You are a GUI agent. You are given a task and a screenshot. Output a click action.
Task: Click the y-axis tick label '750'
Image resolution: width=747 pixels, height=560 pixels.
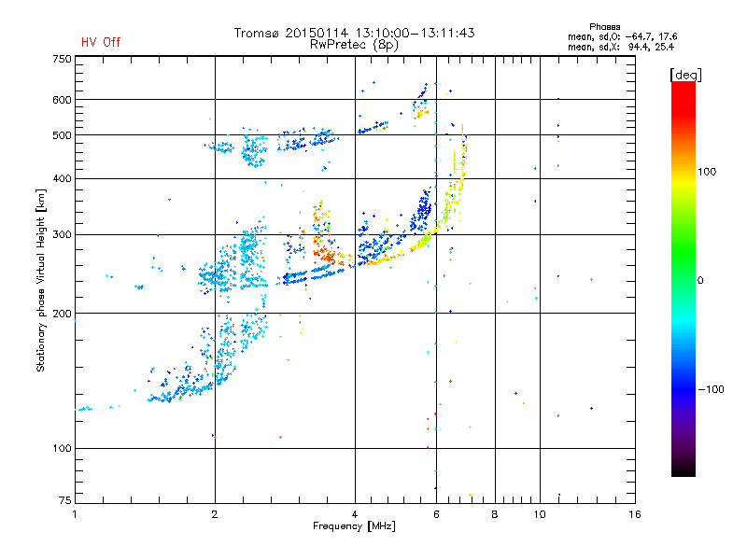(x=62, y=59)
